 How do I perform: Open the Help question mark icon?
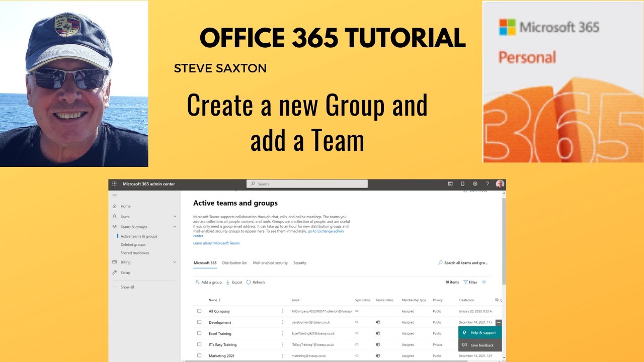tap(487, 184)
